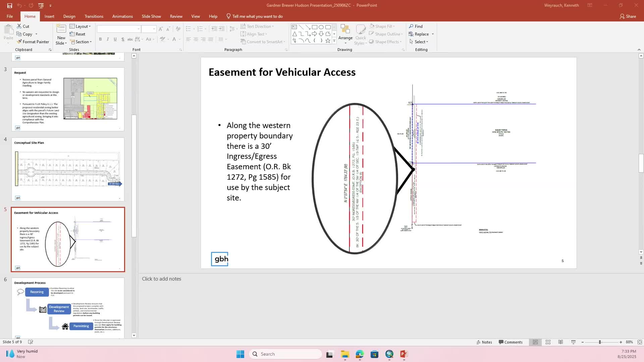Toggle Underline formatting

tap(115, 39)
